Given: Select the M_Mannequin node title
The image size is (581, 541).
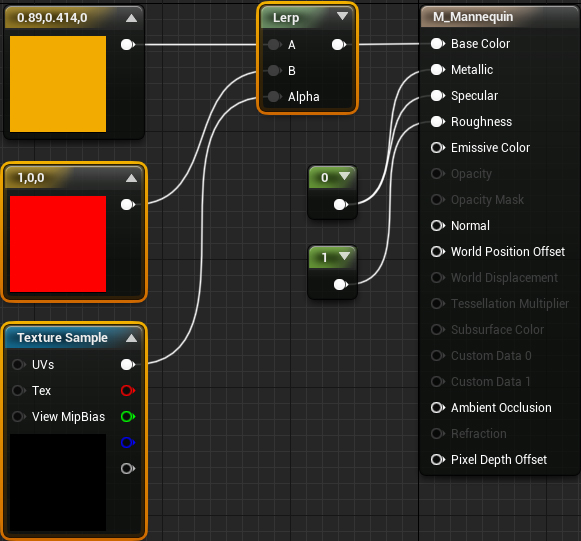Looking at the screenshot, I should point(473,17).
